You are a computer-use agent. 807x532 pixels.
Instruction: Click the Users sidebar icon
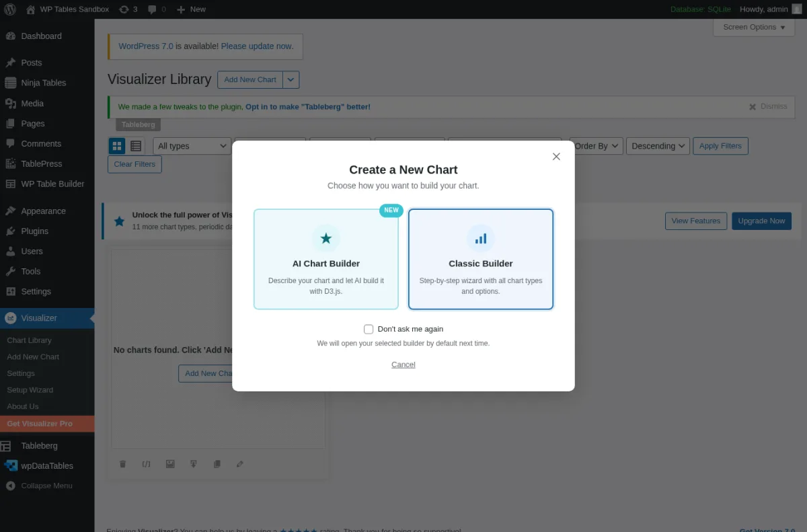(x=11, y=252)
